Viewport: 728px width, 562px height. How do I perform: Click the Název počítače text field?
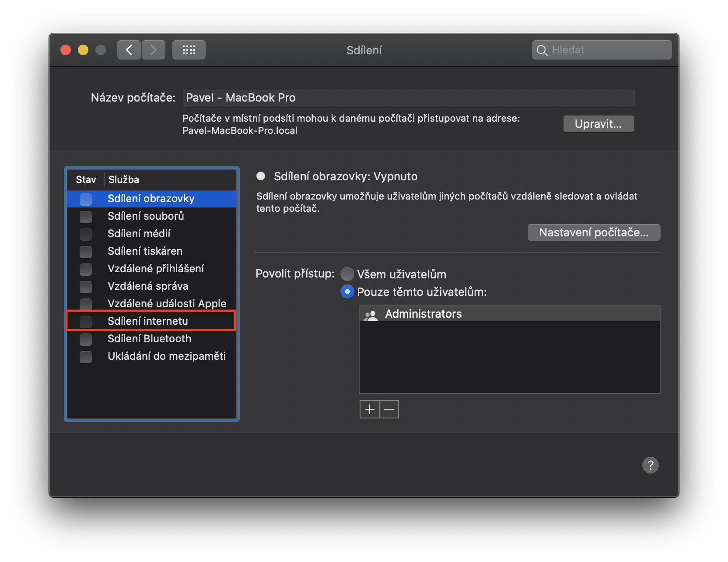pos(408,98)
